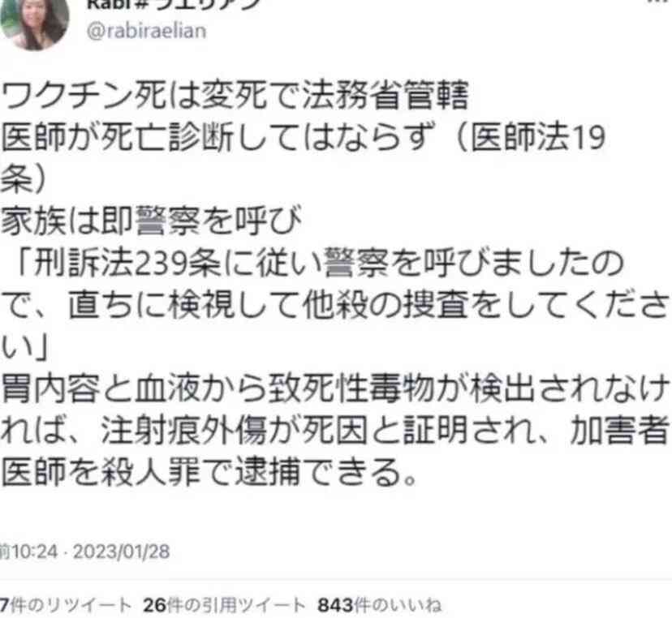
Task: View the 26件の引用ツイート quote tweets
Action: point(224,605)
